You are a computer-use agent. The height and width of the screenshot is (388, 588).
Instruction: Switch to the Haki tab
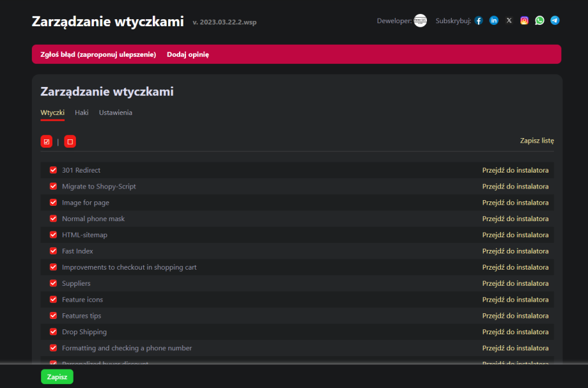pyautogui.click(x=82, y=113)
